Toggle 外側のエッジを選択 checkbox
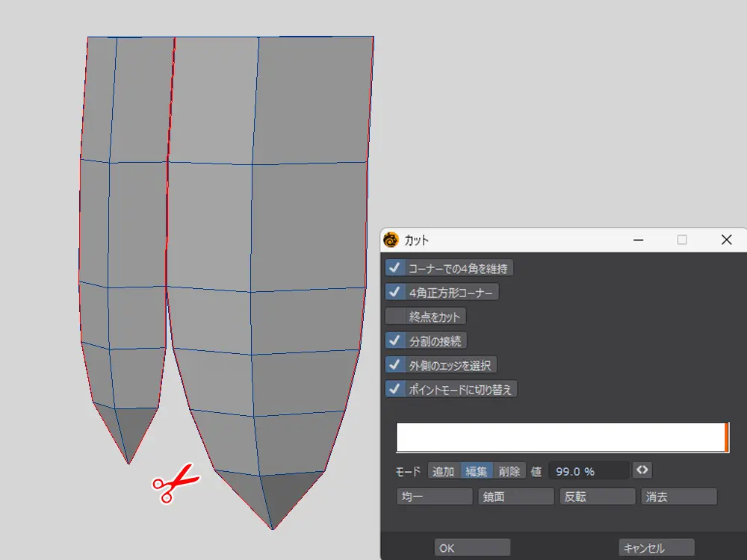 coord(394,365)
